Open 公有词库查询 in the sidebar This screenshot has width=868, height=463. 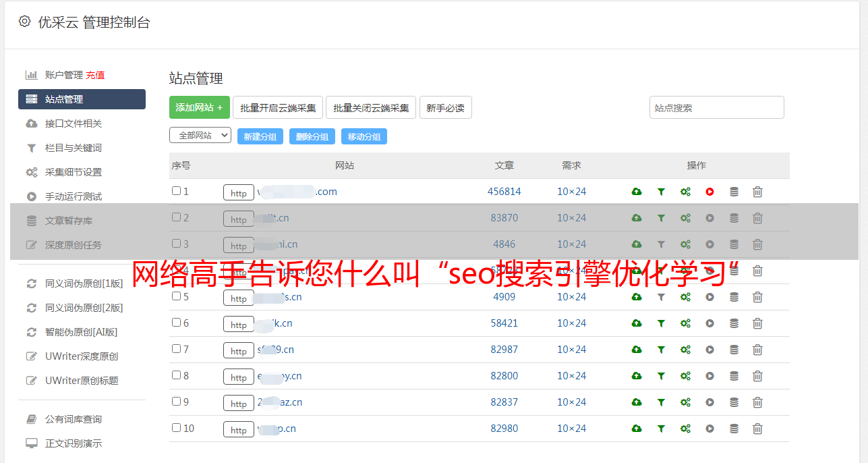74,419
